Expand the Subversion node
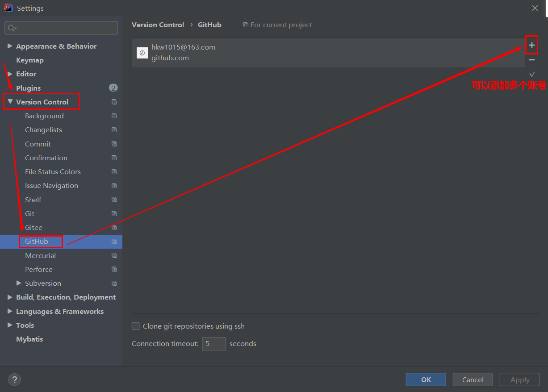The width and height of the screenshot is (548, 392). point(19,283)
